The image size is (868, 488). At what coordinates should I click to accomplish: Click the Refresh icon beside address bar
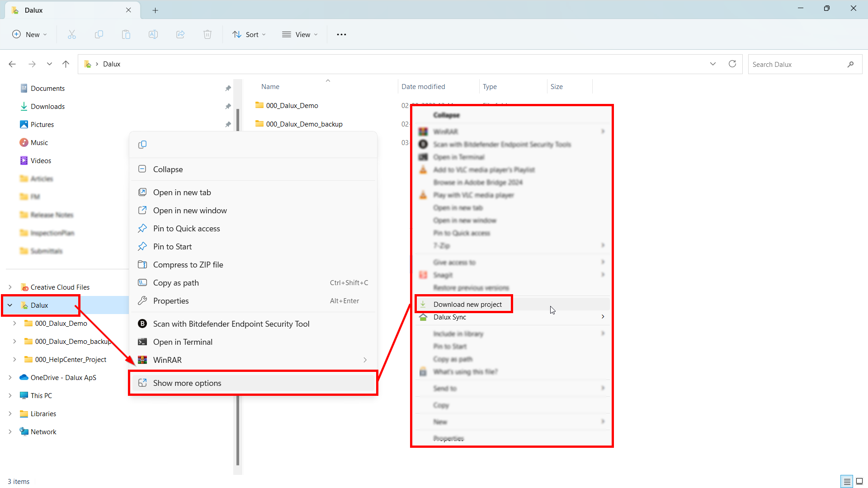click(x=732, y=64)
